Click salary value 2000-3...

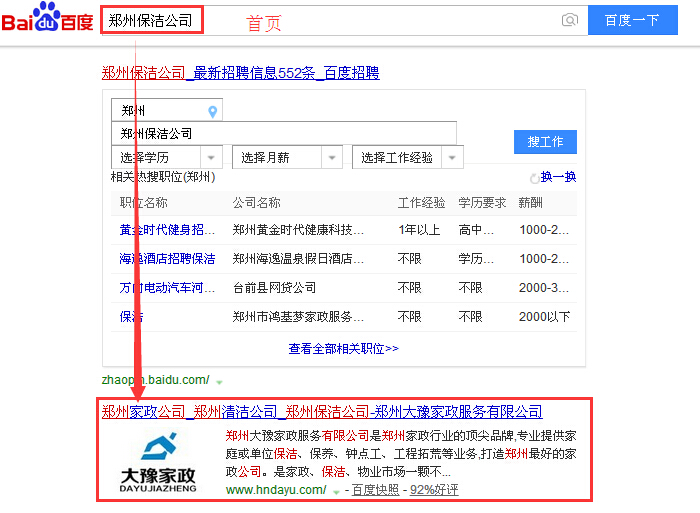[543, 288]
